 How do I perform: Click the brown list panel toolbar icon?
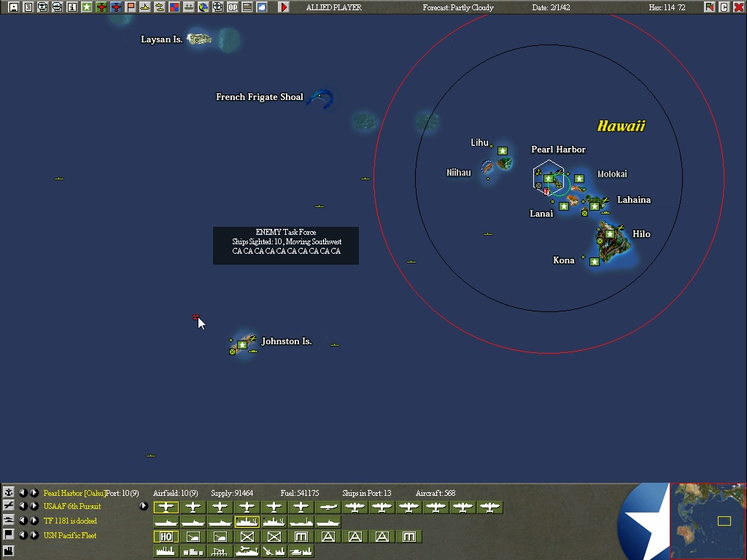click(x=247, y=7)
